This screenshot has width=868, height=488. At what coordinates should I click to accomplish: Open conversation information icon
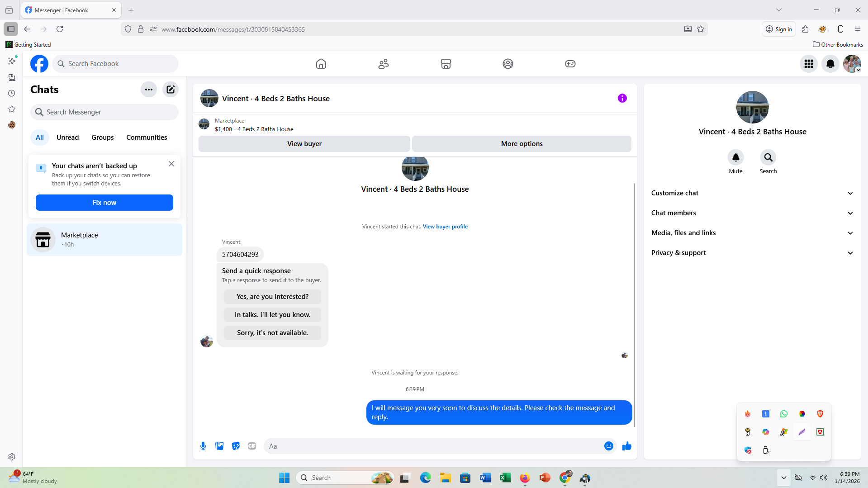point(622,98)
